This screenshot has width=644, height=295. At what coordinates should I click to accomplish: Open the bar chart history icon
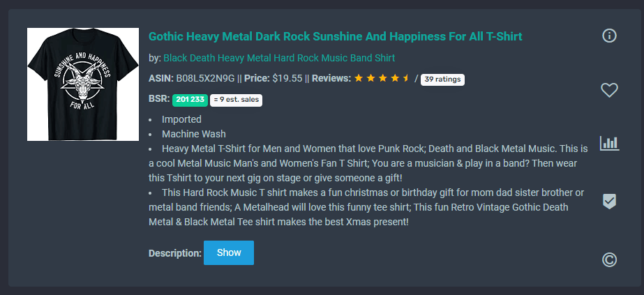(x=609, y=143)
